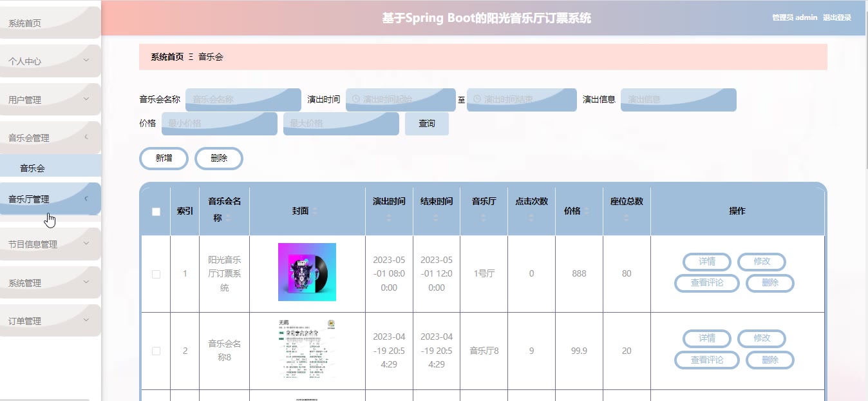
Task: Click the price cell 888
Action: (579, 274)
